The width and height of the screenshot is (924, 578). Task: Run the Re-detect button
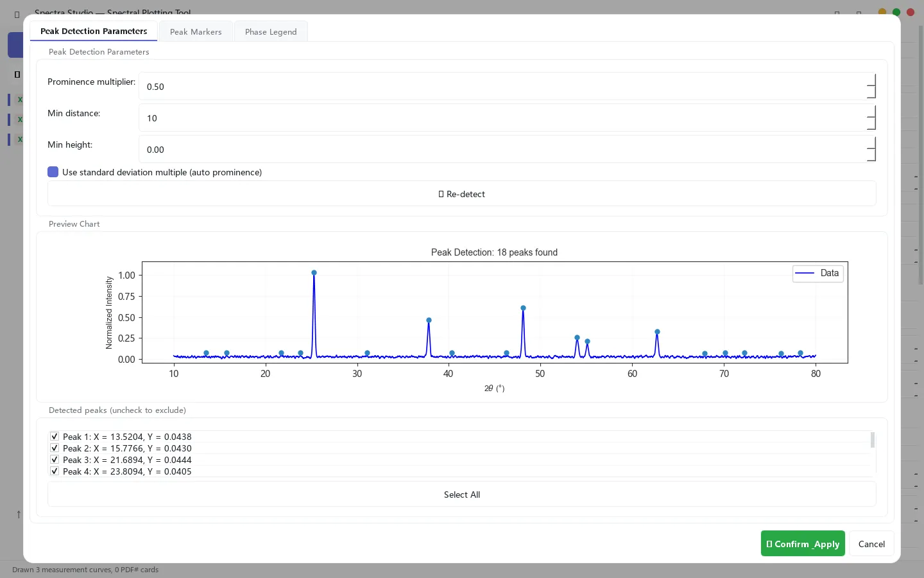point(462,194)
